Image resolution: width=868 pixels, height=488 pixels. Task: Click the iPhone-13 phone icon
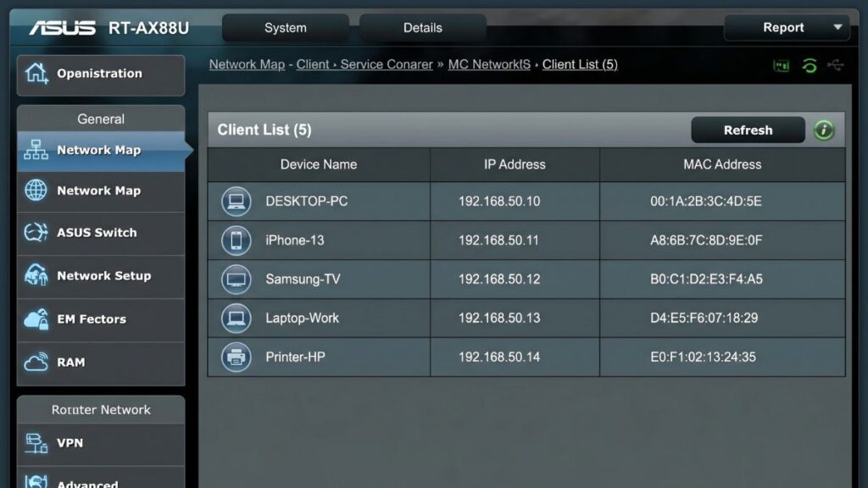click(236, 240)
